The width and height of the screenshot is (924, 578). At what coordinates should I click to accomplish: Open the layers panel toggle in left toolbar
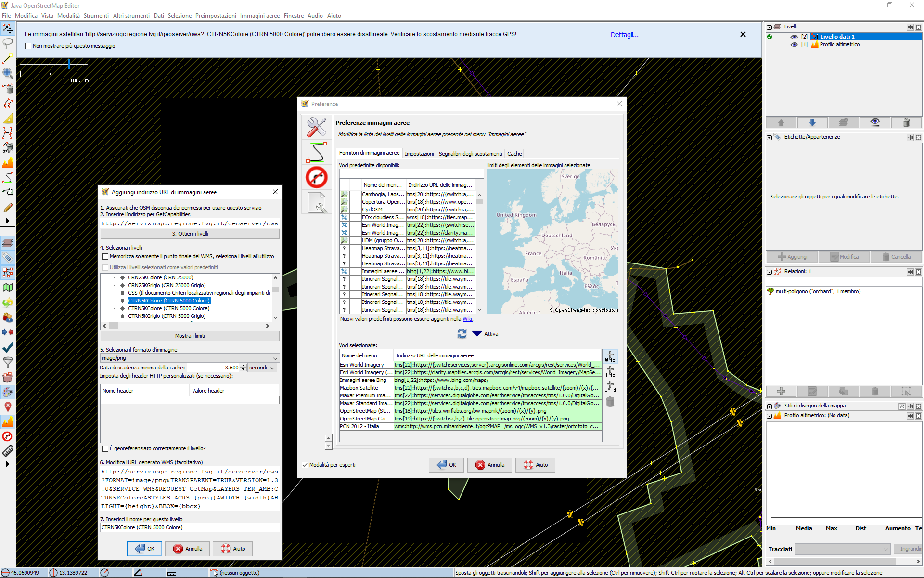[8, 243]
